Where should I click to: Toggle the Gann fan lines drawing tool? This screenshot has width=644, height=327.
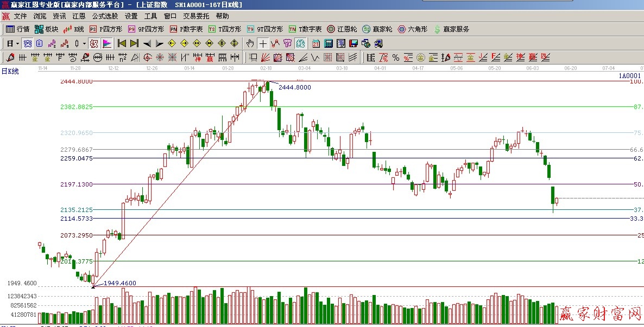coord(266,57)
